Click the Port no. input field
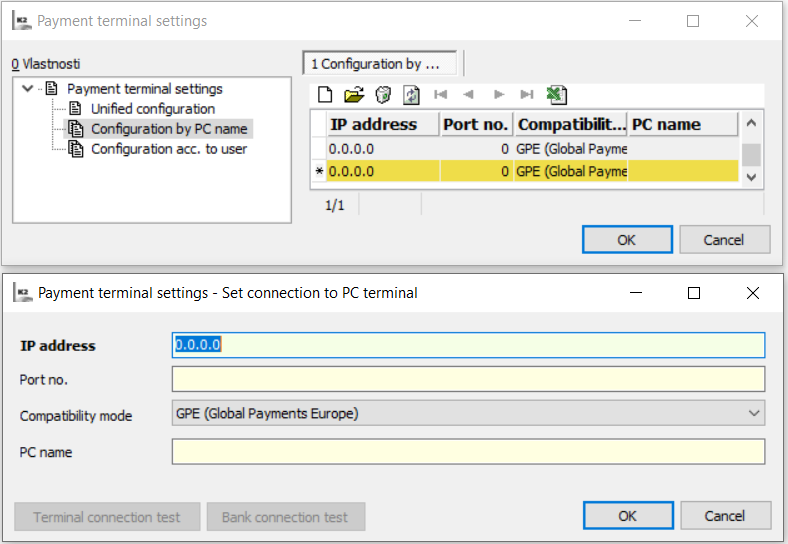The width and height of the screenshot is (788, 544). tap(468, 379)
